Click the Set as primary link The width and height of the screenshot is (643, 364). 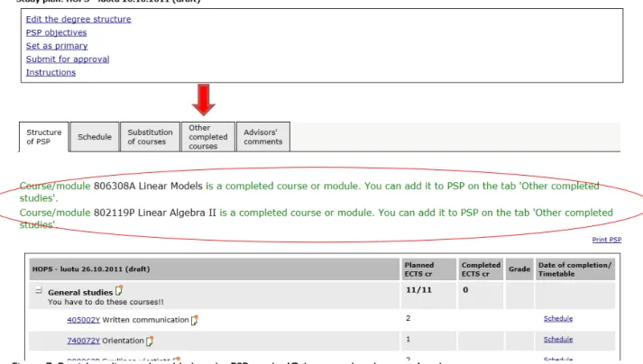click(57, 46)
